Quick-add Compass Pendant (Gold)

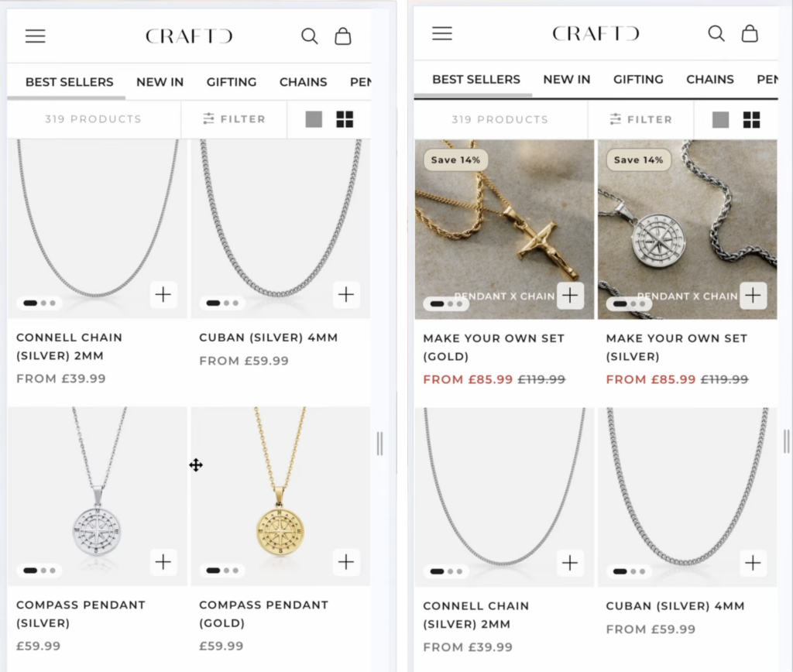346,562
